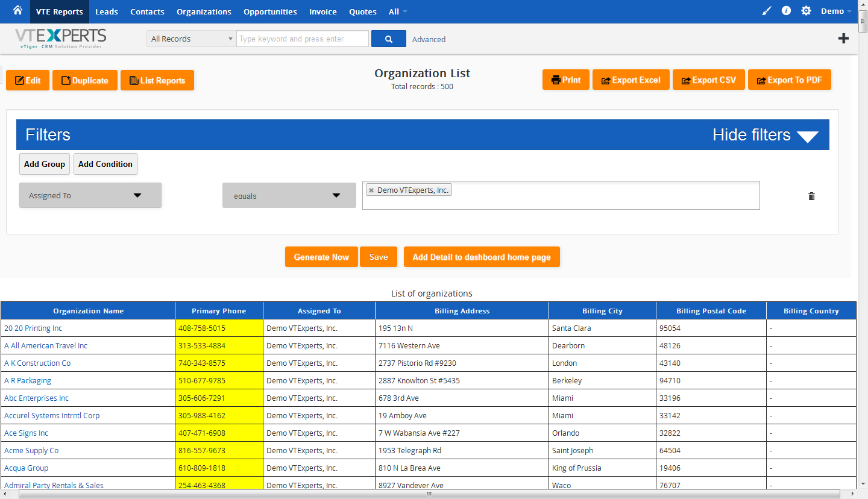Screen dimensions: 868x499
Task: Click postal code 94710
Action: (x=670, y=381)
